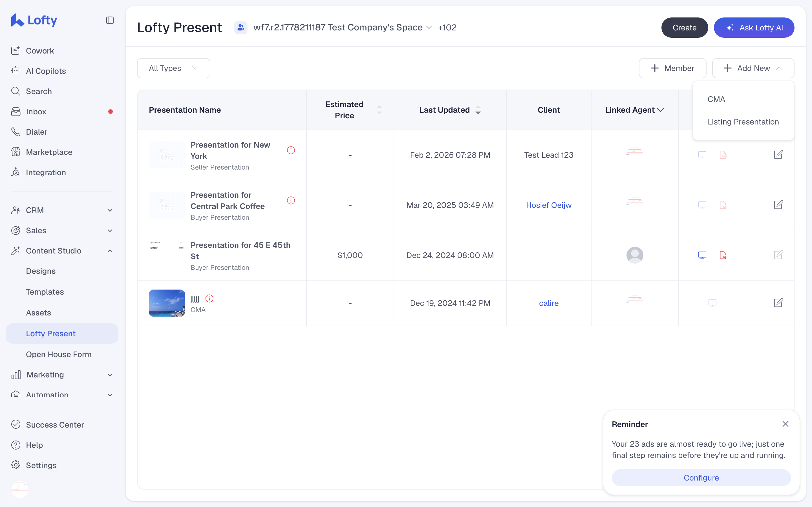Viewport: 812px width, 507px height.
Task: Click the red info icon beside Central Park Coffee
Action: point(291,201)
